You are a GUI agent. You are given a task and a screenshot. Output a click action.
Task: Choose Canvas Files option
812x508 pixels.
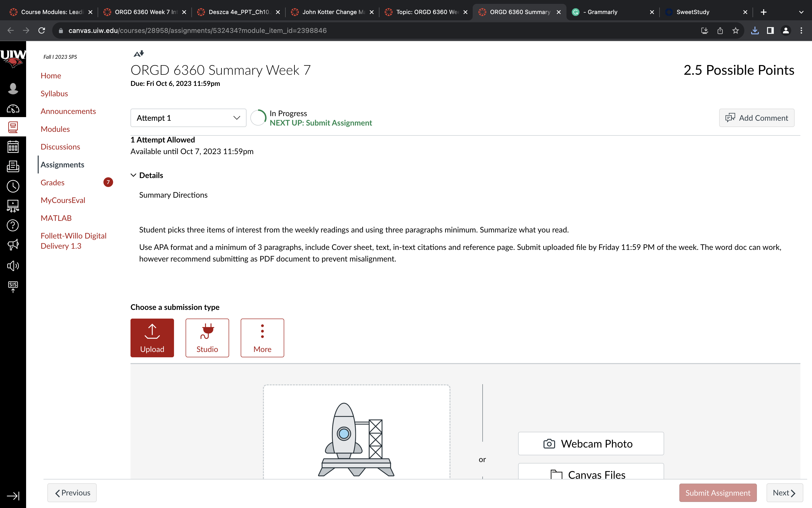coord(591,471)
